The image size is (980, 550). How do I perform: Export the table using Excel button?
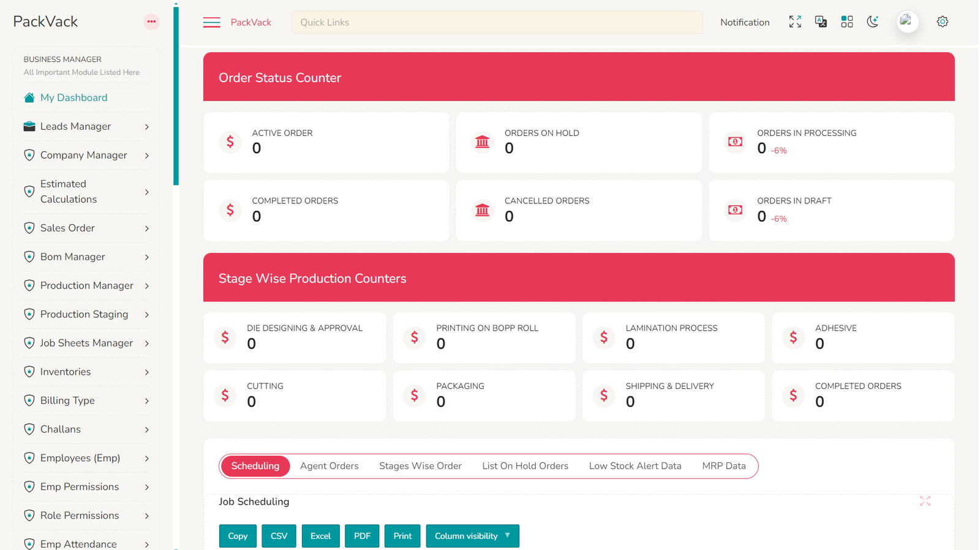(x=320, y=536)
